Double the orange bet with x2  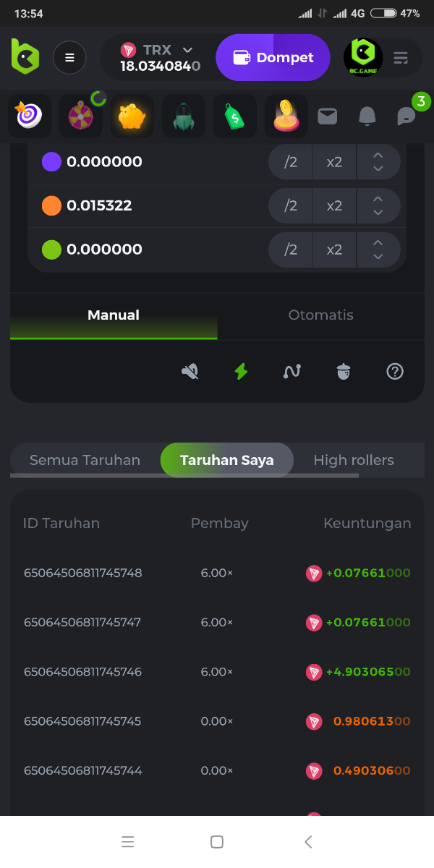334,206
